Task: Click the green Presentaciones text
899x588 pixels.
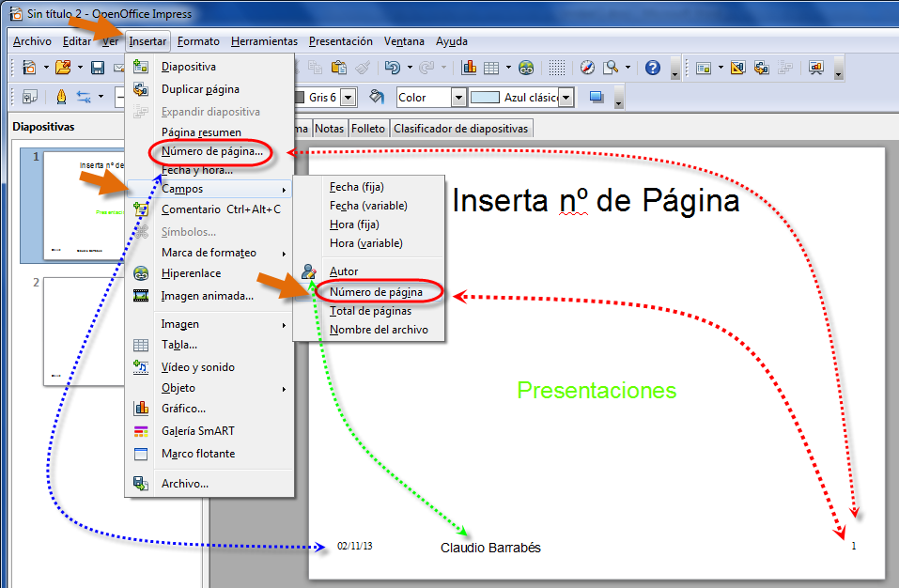Action: click(x=597, y=391)
